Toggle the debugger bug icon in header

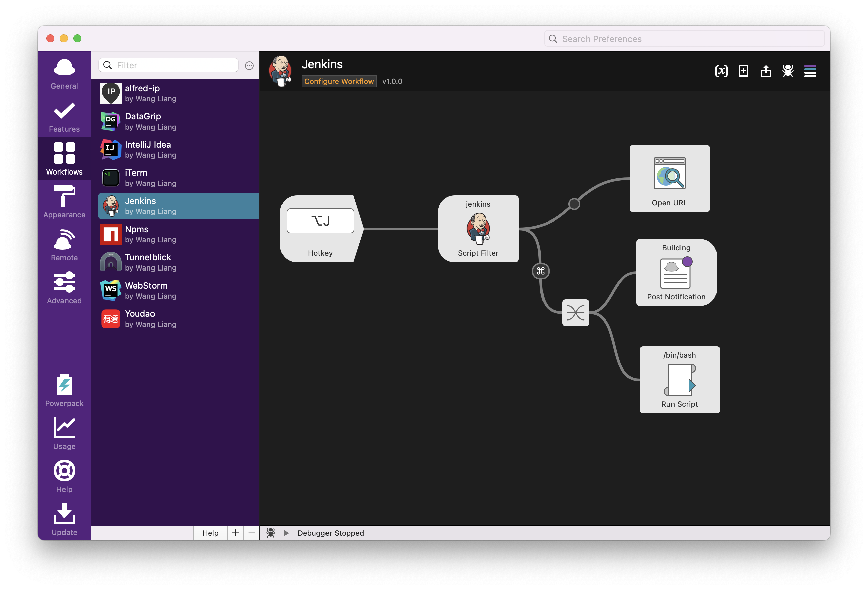tap(788, 71)
